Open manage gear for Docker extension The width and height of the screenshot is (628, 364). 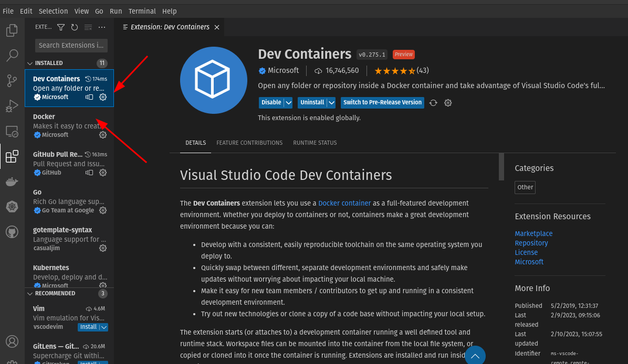coord(103,135)
